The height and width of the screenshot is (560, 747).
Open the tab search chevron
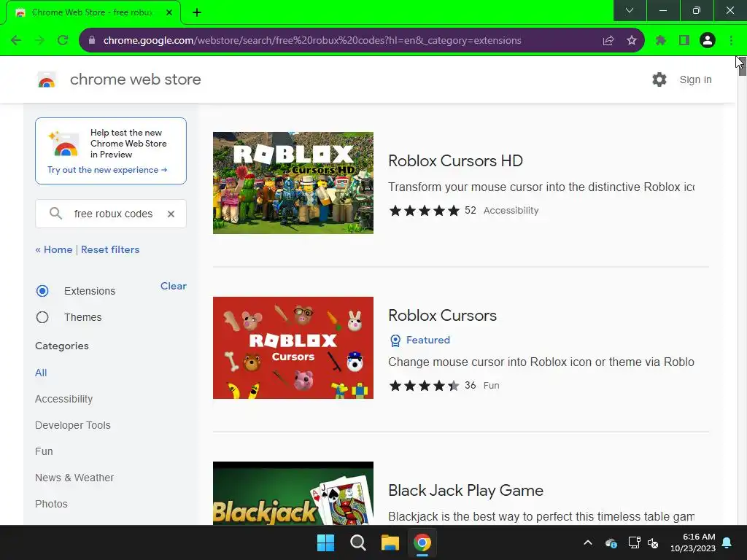click(x=630, y=10)
